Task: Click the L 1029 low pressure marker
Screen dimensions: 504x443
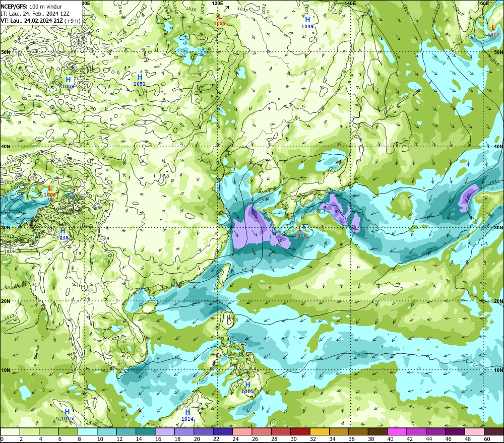Action: (x=220, y=20)
